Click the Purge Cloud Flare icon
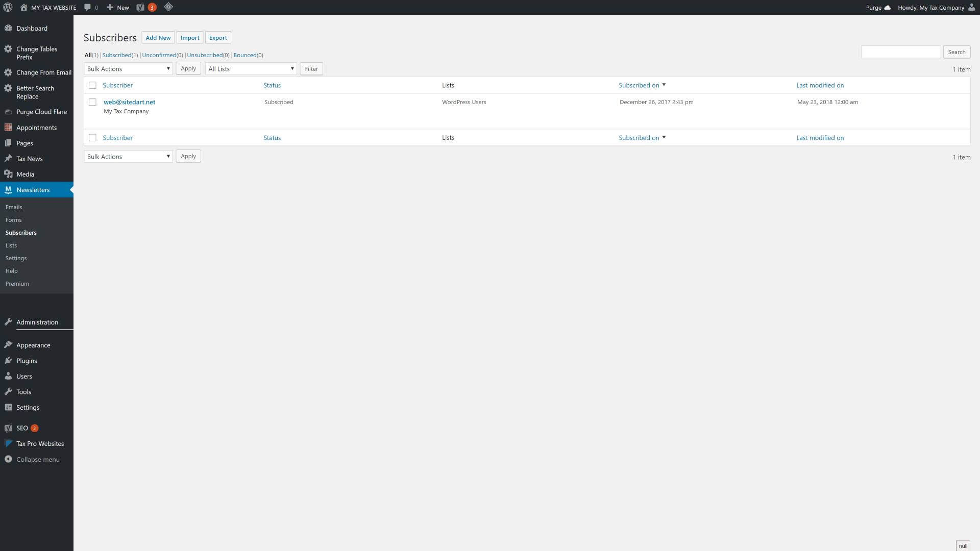The width and height of the screenshot is (980, 551). point(8,112)
